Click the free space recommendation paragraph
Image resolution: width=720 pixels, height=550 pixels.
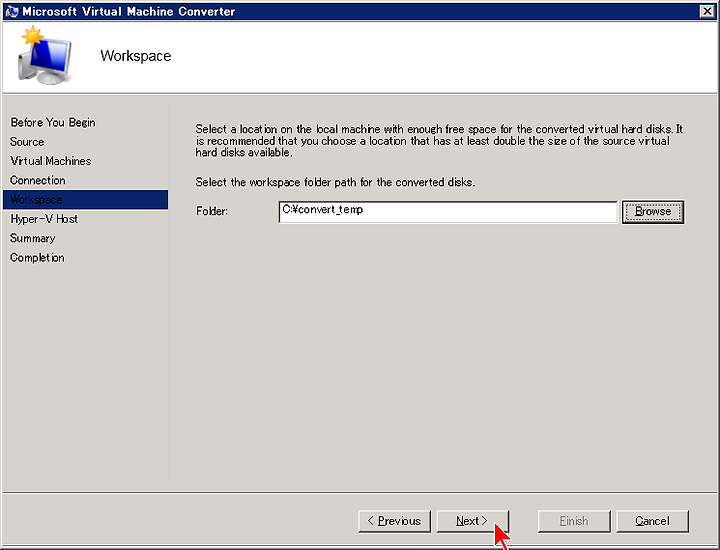(439, 140)
